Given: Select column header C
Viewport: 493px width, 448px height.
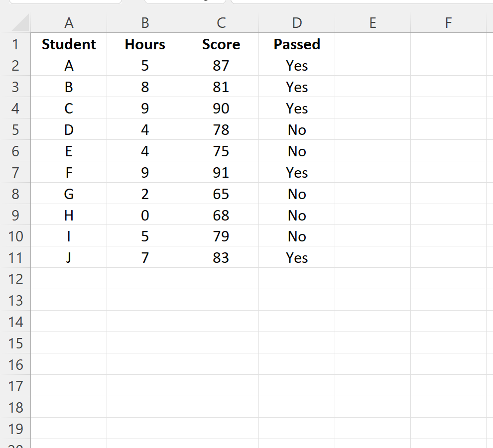Looking at the screenshot, I should (221, 22).
